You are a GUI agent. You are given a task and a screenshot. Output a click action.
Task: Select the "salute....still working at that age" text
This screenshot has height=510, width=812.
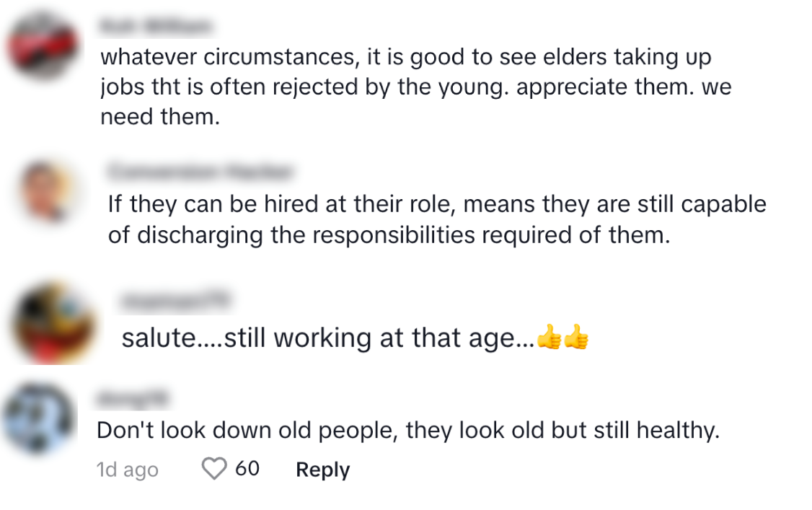328,338
